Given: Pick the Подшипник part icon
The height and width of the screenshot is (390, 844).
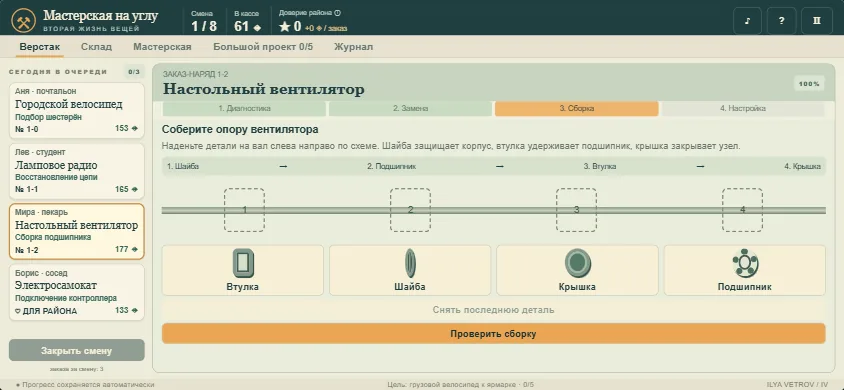Looking at the screenshot, I should [x=745, y=264].
